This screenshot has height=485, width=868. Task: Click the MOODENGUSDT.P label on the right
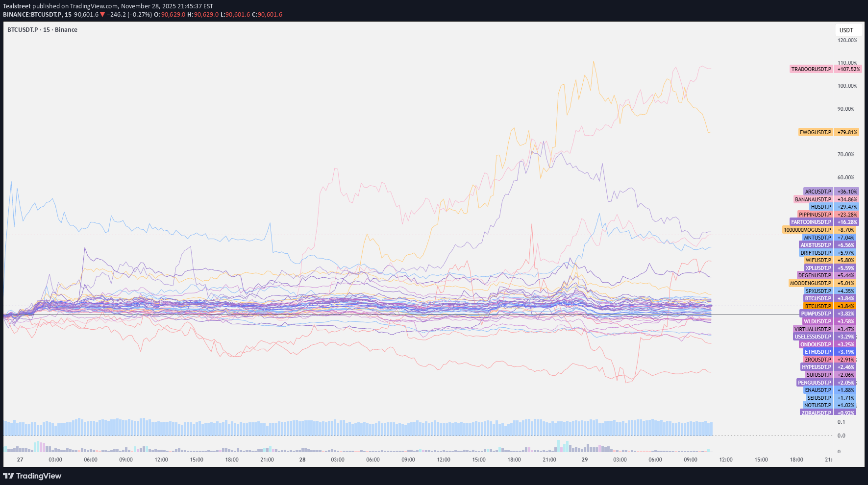(811, 283)
